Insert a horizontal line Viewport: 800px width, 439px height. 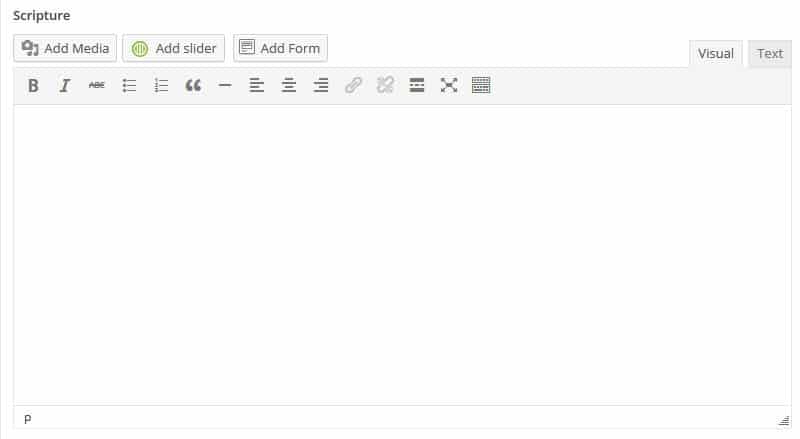(225, 85)
